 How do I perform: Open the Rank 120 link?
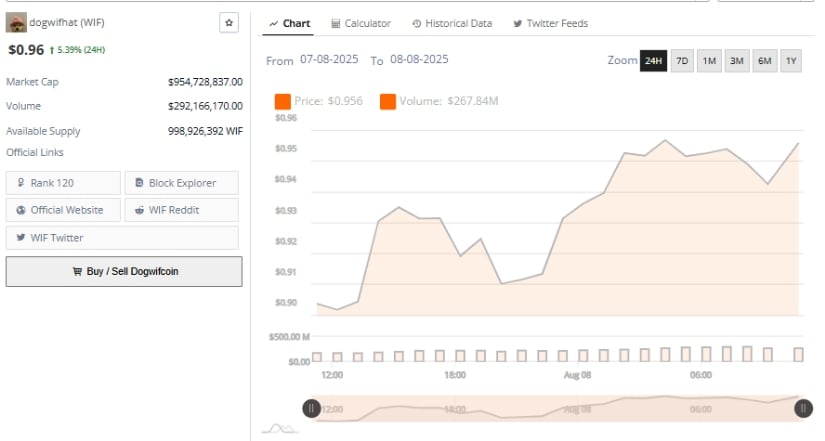click(63, 183)
